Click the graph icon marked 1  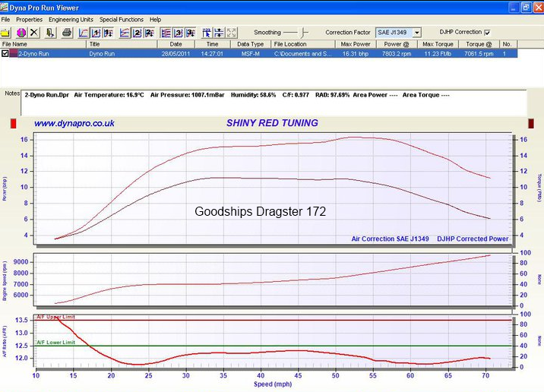[x=96, y=33]
